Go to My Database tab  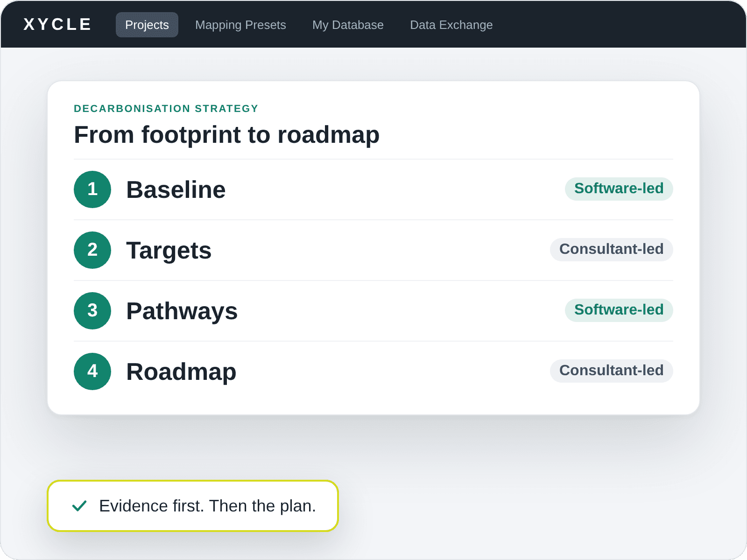tap(348, 25)
